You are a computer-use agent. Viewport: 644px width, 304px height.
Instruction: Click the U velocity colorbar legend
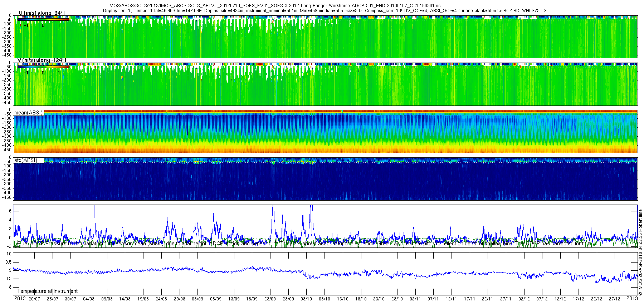pos(43,20)
